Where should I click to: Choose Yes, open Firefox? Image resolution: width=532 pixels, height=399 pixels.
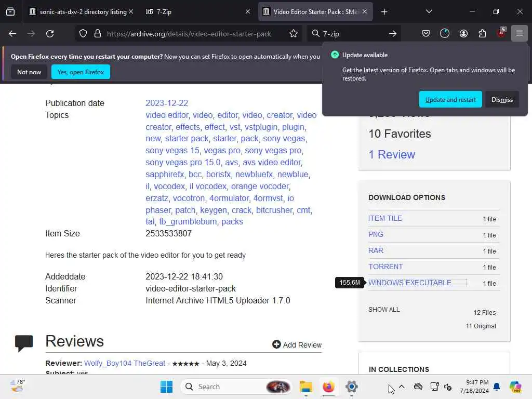pyautogui.click(x=81, y=72)
